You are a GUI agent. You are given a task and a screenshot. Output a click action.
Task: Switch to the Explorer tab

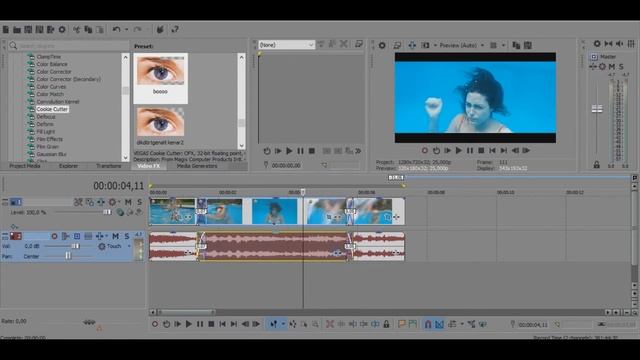tap(68, 166)
